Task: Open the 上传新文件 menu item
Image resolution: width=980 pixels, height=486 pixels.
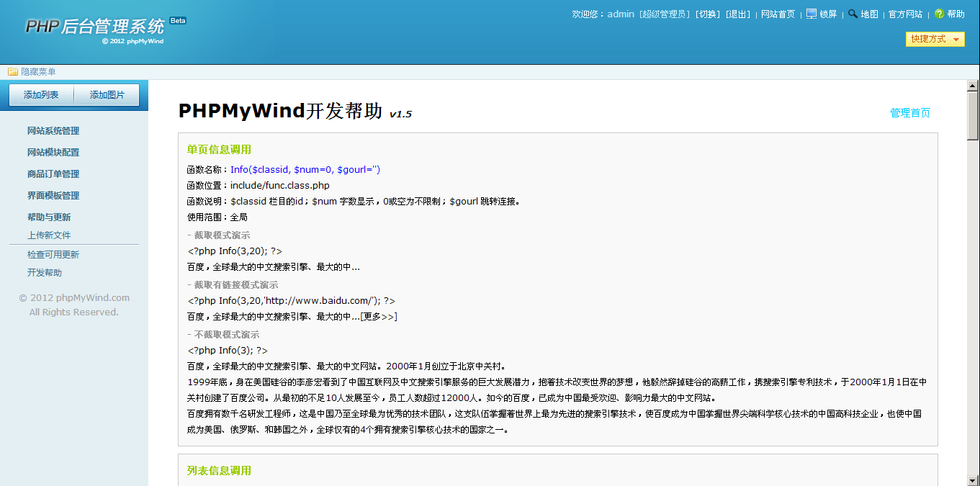Action: pyautogui.click(x=49, y=235)
